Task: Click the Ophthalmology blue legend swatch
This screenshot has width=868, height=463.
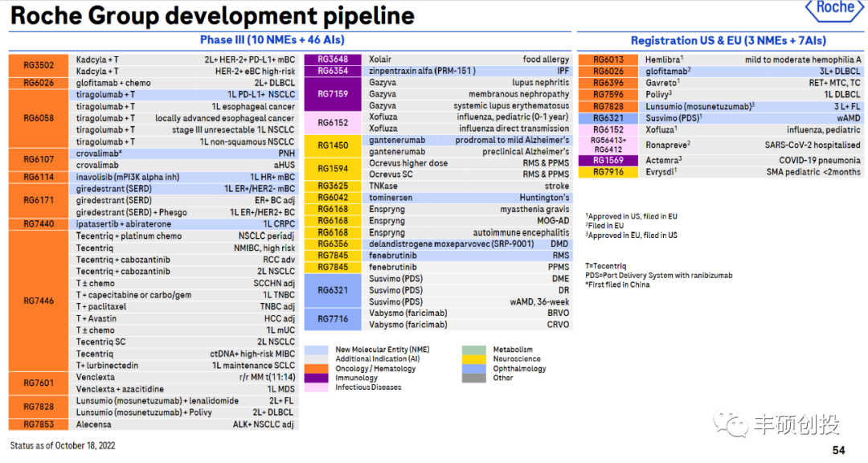Action: coord(474,369)
